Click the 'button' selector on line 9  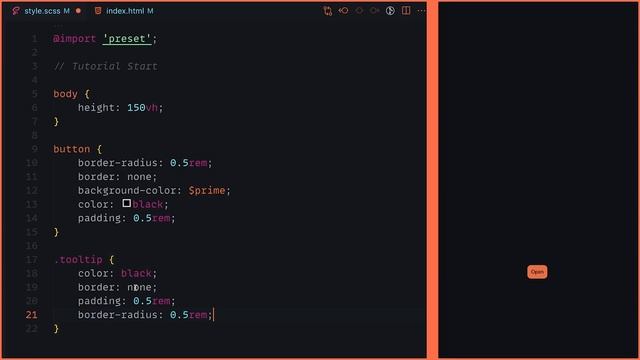[x=71, y=149]
